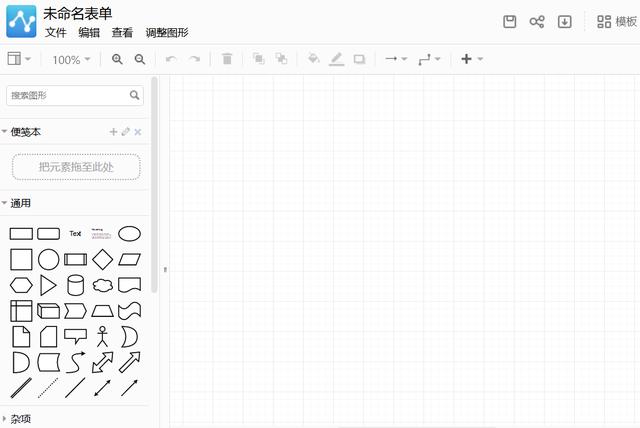Screen dimensions: 640x428
Task: Click the 搜索图形 search field
Action: tap(75, 95)
